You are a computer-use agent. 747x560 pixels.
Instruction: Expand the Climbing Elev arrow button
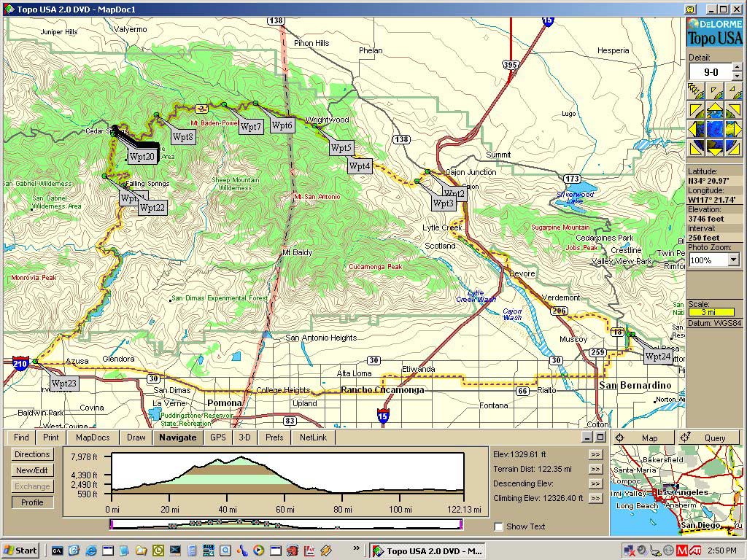[x=596, y=498]
